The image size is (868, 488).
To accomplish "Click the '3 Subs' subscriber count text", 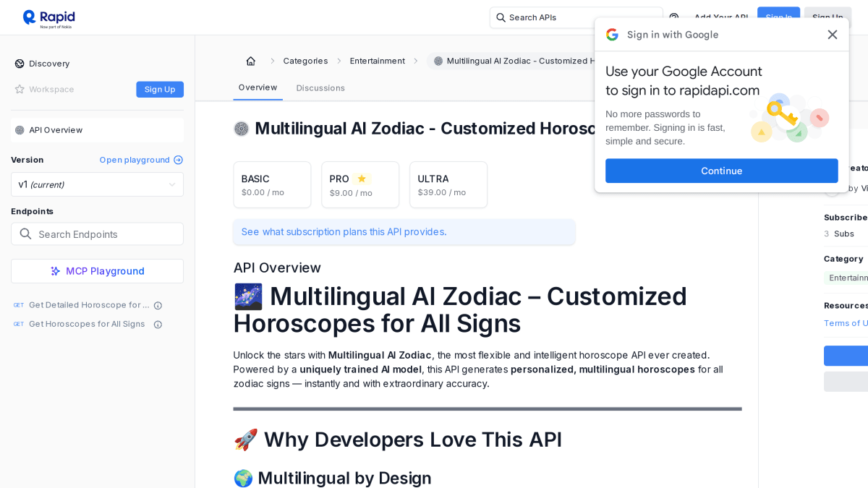I will pyautogui.click(x=839, y=234).
